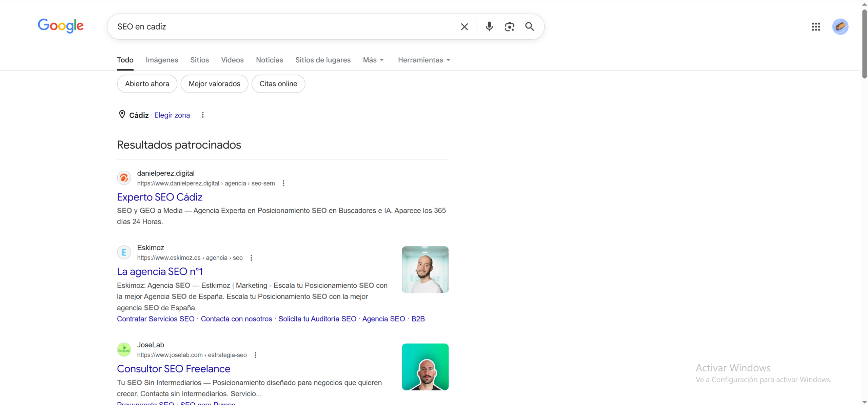Image resolution: width=868 pixels, height=405 pixels.
Task: Open the three-dot menu for Eskimoz ad
Action: (x=251, y=258)
